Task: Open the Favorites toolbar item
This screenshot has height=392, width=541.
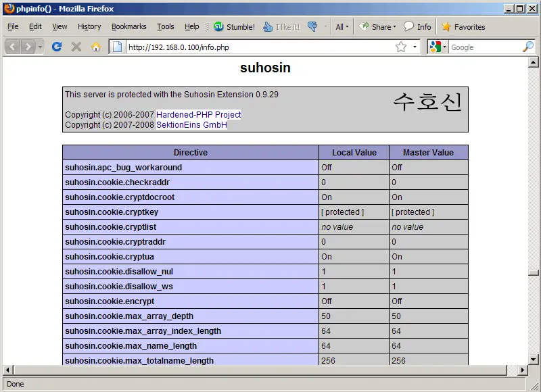Action: (463, 27)
